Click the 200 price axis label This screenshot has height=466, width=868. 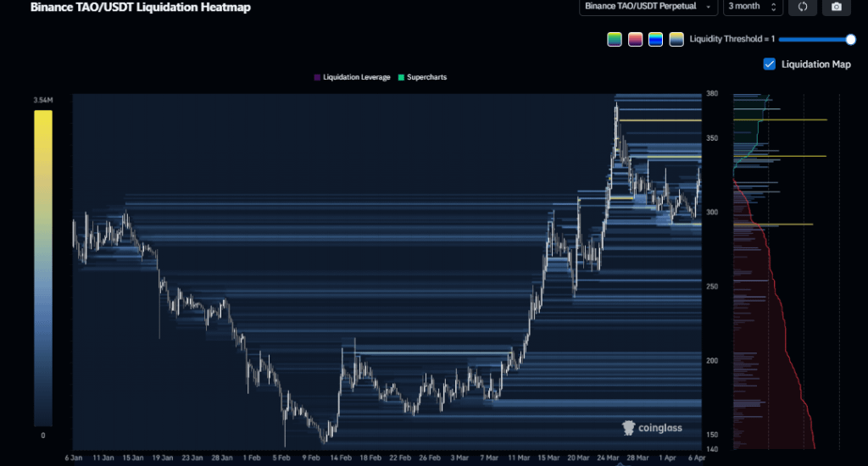coord(712,361)
